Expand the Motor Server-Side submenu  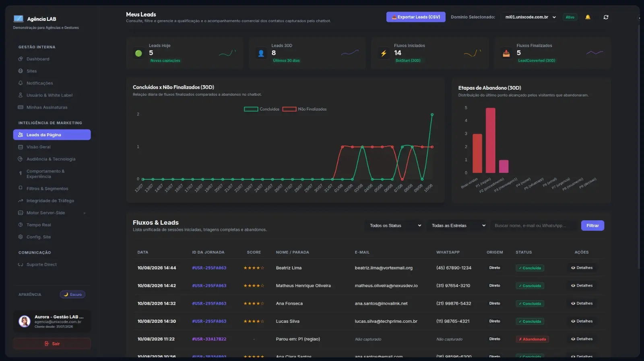tap(52, 213)
